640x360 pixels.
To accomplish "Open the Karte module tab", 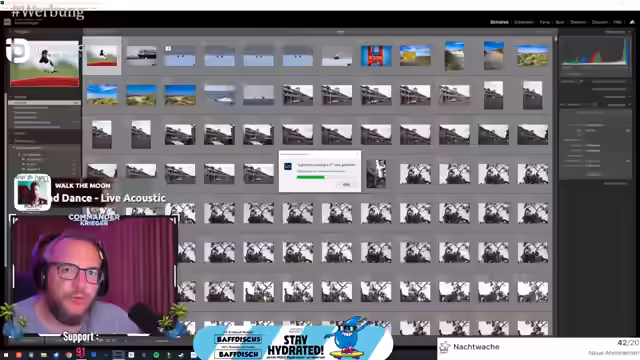I will [544, 22].
